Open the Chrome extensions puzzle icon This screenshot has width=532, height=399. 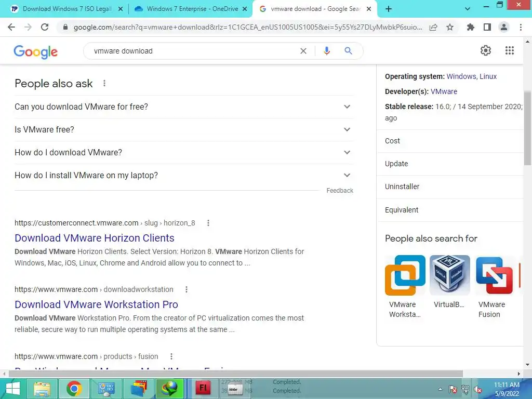coord(471,27)
